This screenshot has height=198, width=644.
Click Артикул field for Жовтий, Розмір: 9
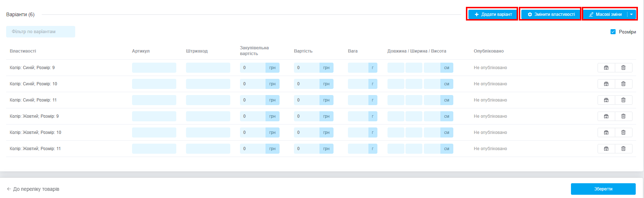[154, 116]
